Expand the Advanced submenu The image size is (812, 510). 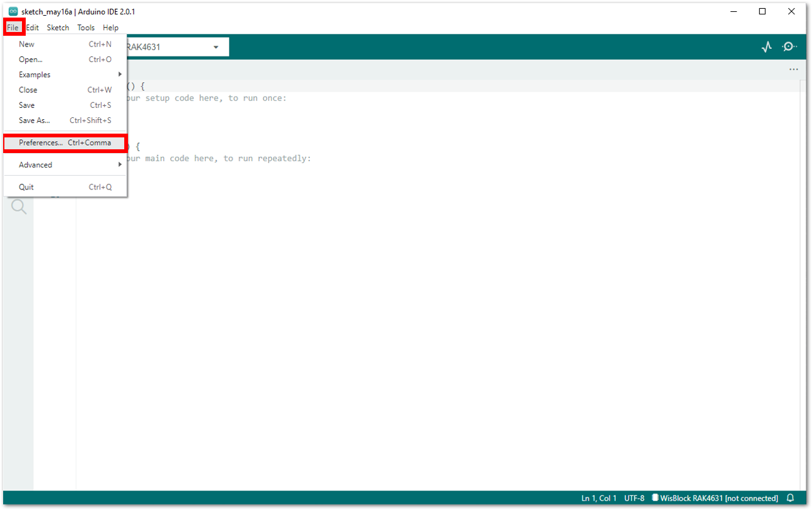pos(65,165)
